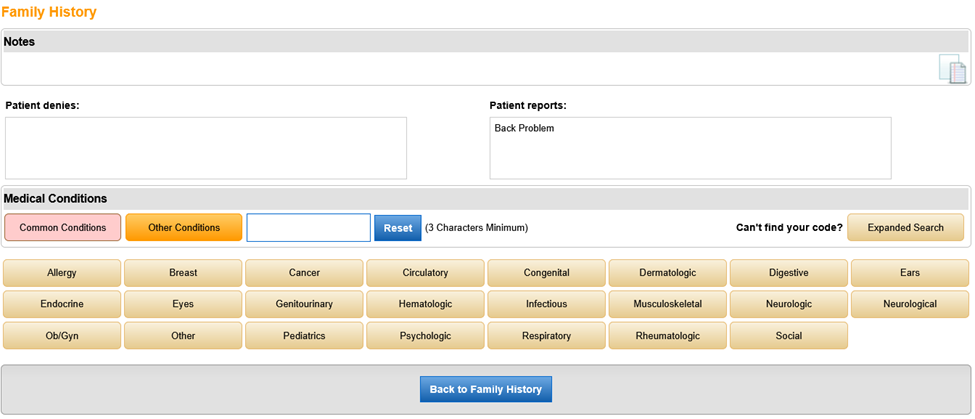This screenshot has height=419, width=975.
Task: Choose the Allergy category
Action: (x=62, y=273)
